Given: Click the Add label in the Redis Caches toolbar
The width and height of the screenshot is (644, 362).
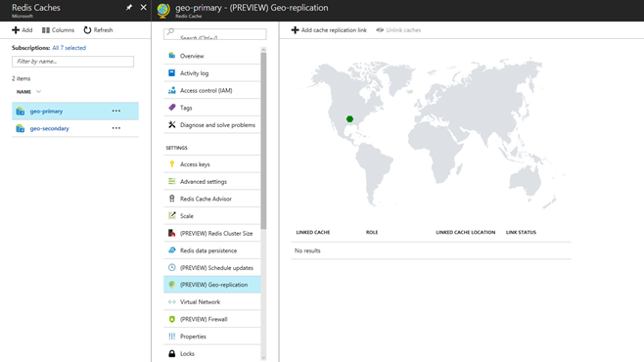Looking at the screenshot, I should point(27,30).
